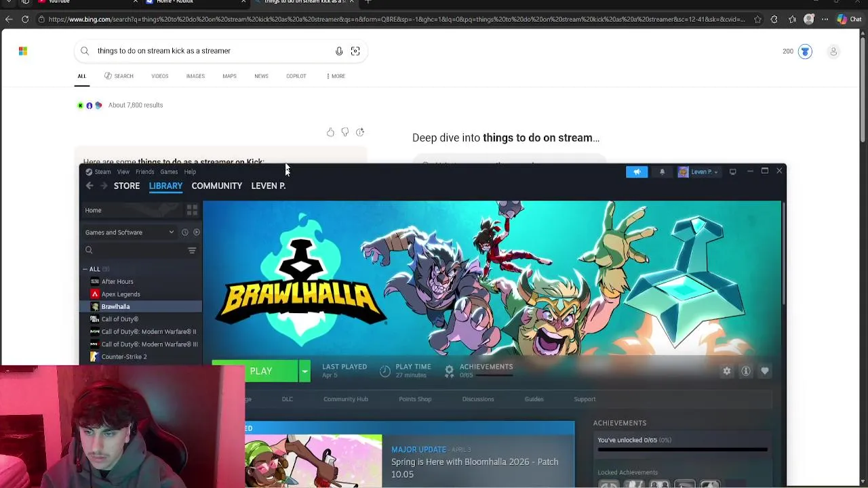Open Friends menu in Steam
868x488 pixels.
coord(144,172)
